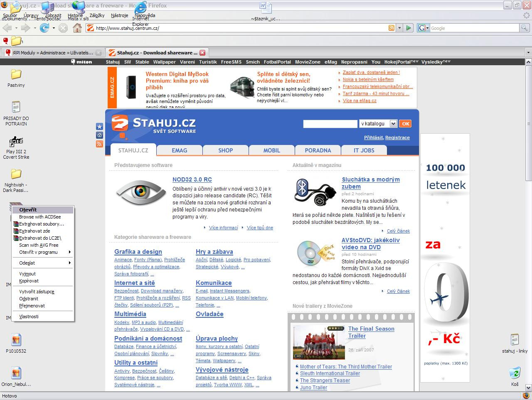This screenshot has height=400, width=532.
Task: Click the green Go arrow button
Action: coord(409,28)
